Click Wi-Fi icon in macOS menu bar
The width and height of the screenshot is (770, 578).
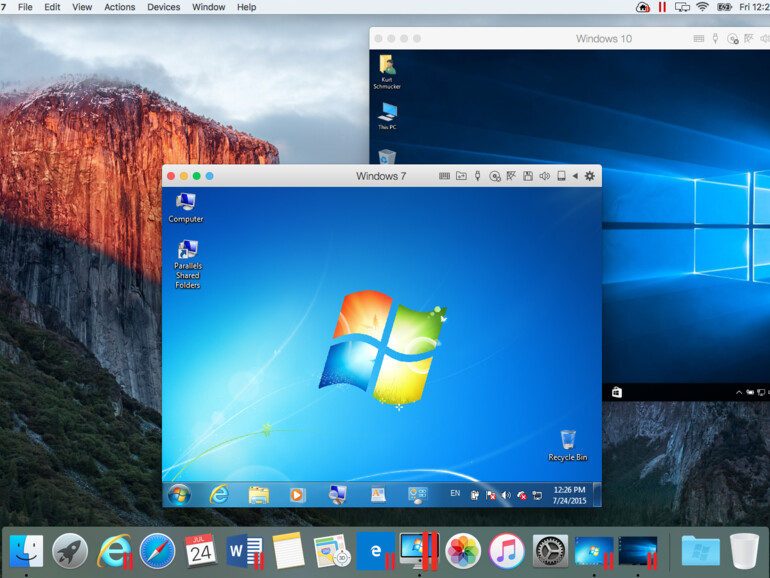pos(703,7)
